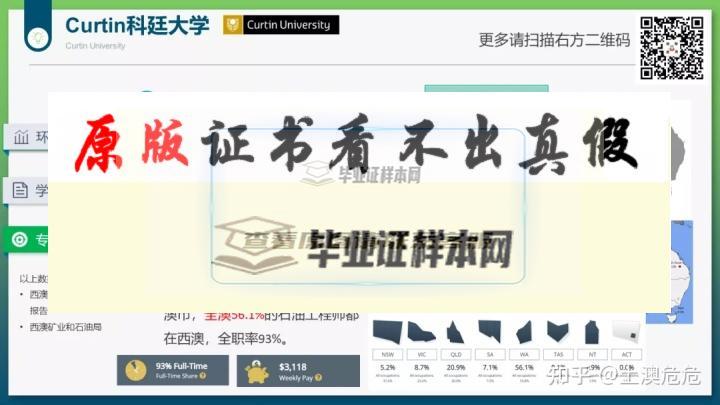Click the 5.2% NSW percentage value

[388, 367]
